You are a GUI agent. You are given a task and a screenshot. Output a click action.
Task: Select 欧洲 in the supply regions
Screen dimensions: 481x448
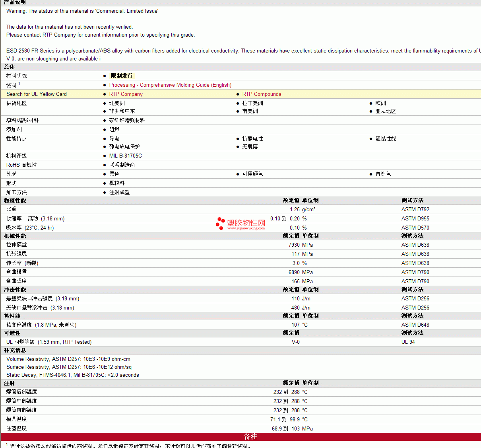tap(380, 103)
